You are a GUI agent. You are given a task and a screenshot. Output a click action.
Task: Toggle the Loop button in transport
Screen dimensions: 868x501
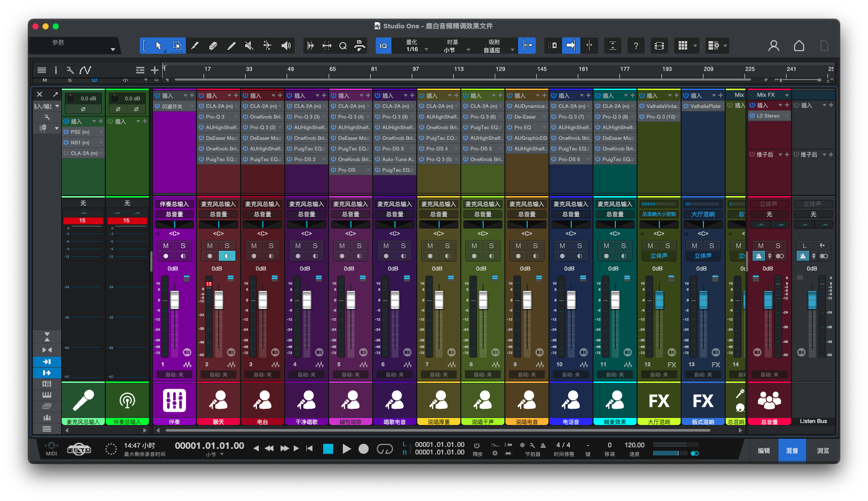384,449
